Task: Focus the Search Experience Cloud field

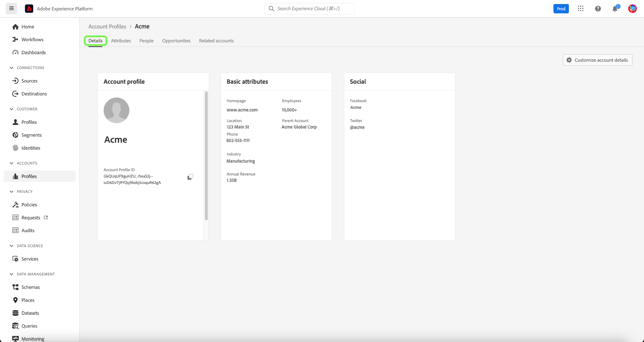Action: point(309,9)
